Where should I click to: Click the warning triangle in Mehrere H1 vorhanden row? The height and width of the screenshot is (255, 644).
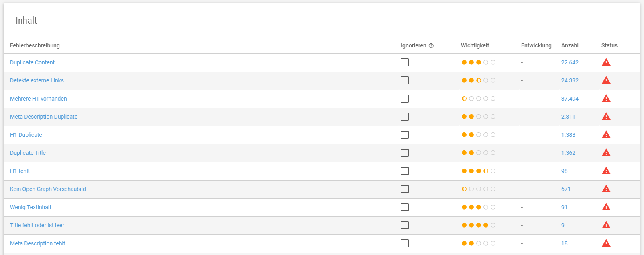point(606,98)
